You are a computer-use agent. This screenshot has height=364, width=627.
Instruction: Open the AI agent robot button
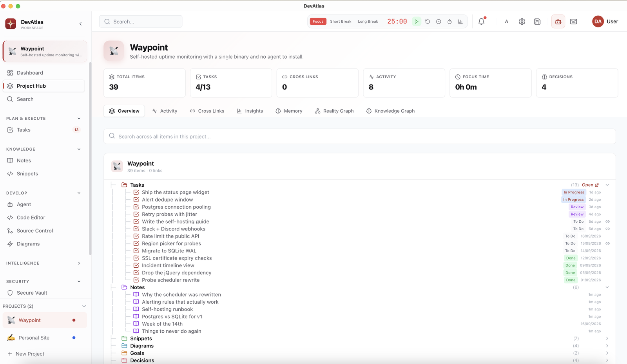click(x=558, y=22)
